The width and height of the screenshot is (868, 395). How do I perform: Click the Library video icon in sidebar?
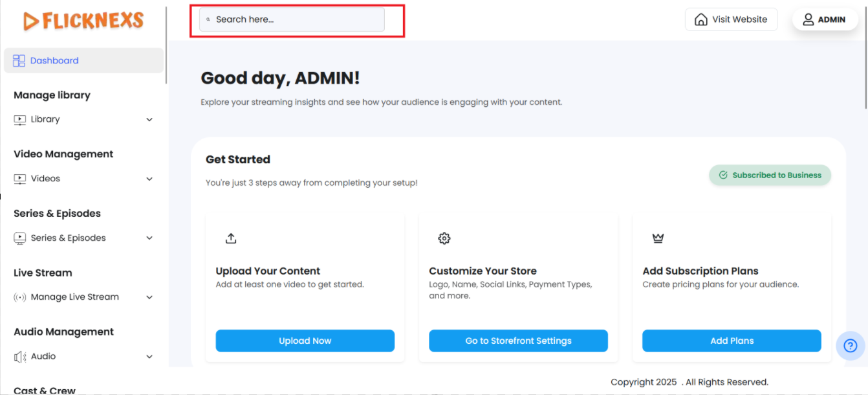click(20, 120)
